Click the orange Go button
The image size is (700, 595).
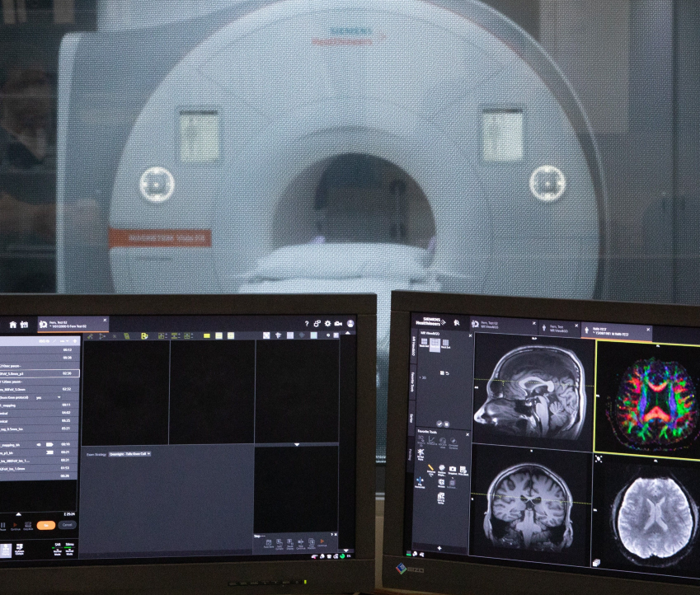[46, 526]
